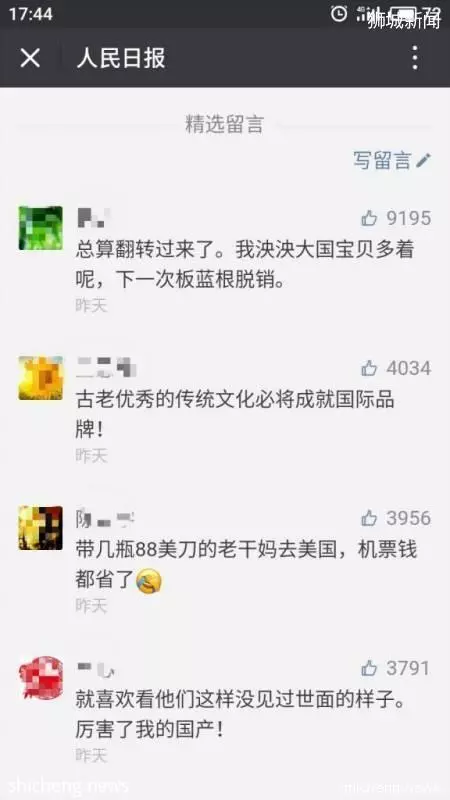Close the 人民日报 article page
Screen dimensions: 450x800
30,58
